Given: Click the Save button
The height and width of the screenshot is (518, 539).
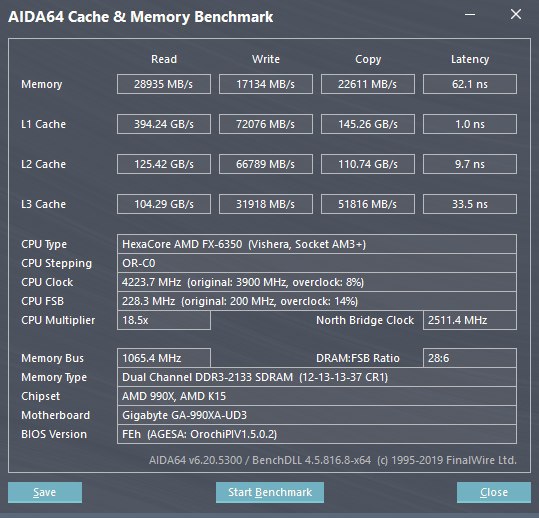Looking at the screenshot, I should pos(45,492).
